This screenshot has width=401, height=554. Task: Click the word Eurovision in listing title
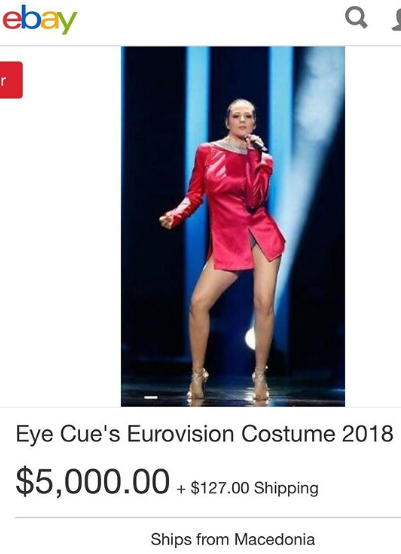(x=180, y=434)
